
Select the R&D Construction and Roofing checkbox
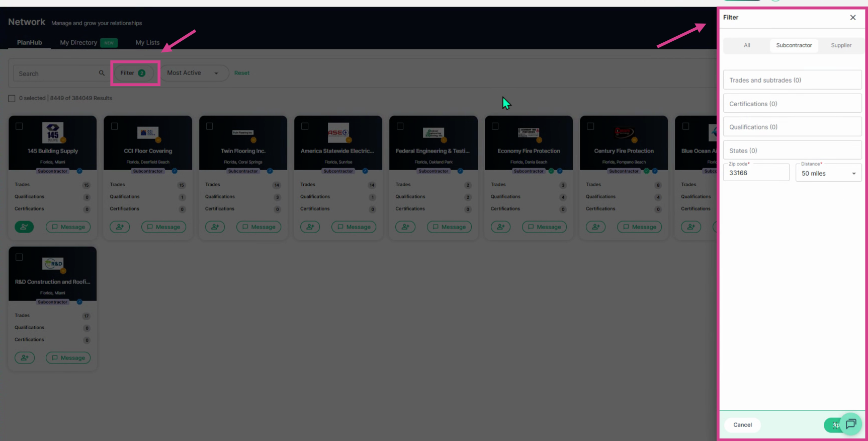[19, 257]
